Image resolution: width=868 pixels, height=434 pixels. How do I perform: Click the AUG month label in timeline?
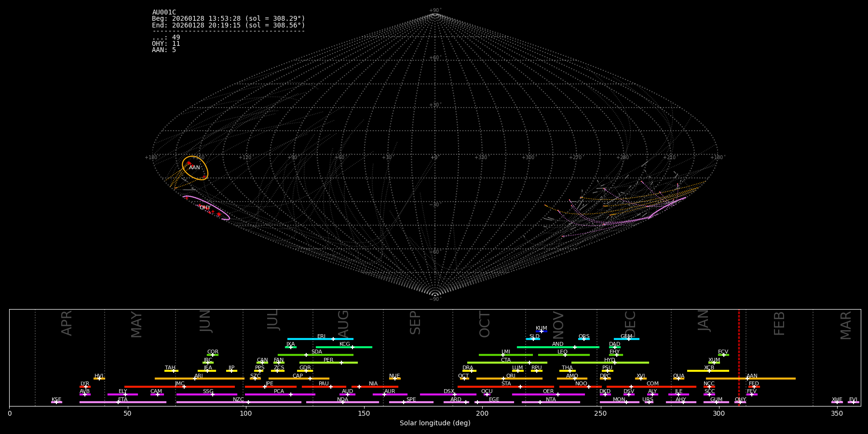point(343,324)
